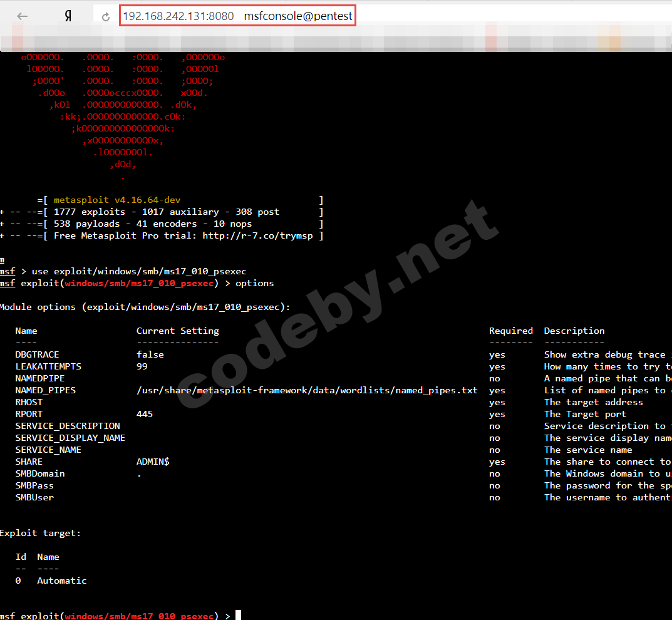This screenshot has height=620, width=672.
Task: Select the SHARE option name
Action: pos(29,462)
